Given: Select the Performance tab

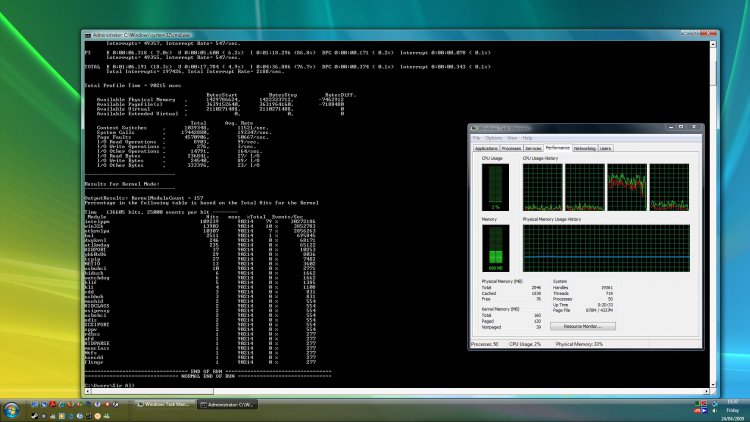Looking at the screenshot, I should pos(558,148).
